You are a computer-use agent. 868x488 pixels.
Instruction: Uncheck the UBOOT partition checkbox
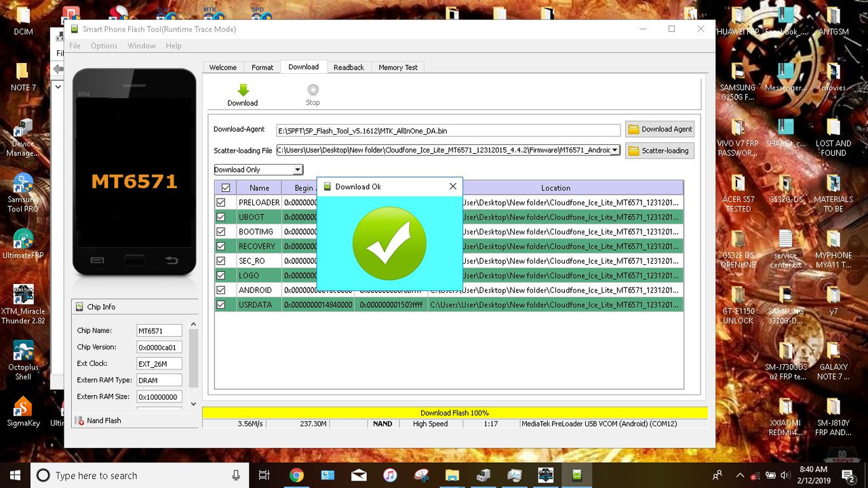pos(221,217)
